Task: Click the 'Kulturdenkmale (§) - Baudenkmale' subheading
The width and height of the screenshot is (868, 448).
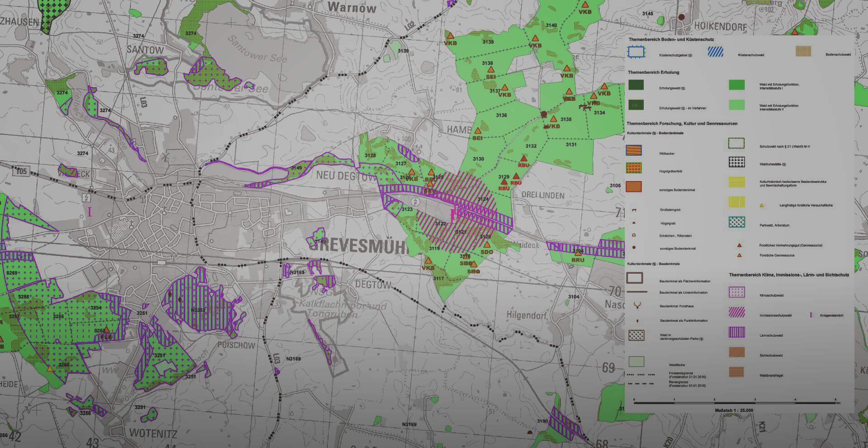Action: click(x=654, y=264)
